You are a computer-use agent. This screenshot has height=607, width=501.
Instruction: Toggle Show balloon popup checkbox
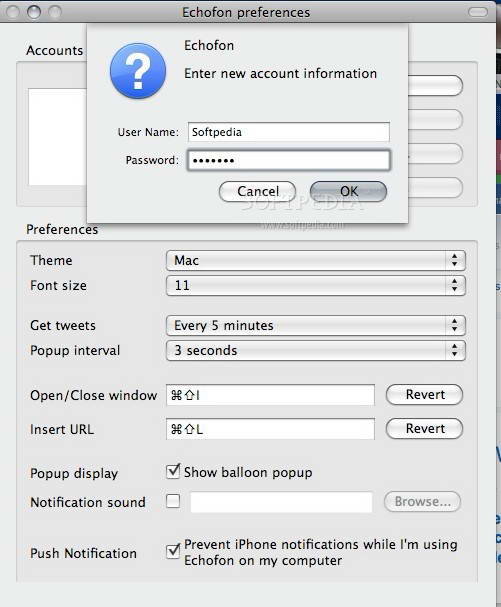[x=173, y=472]
